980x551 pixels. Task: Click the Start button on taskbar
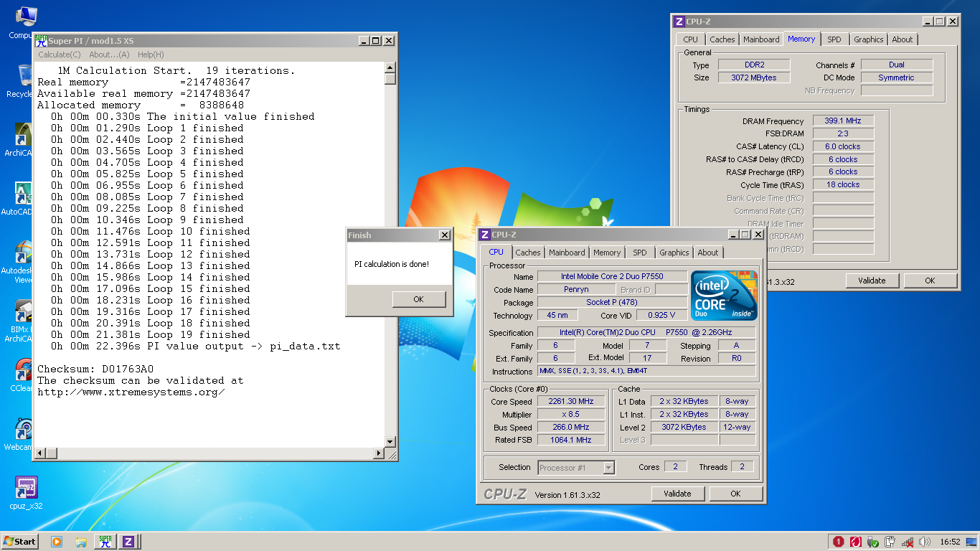[x=20, y=542]
